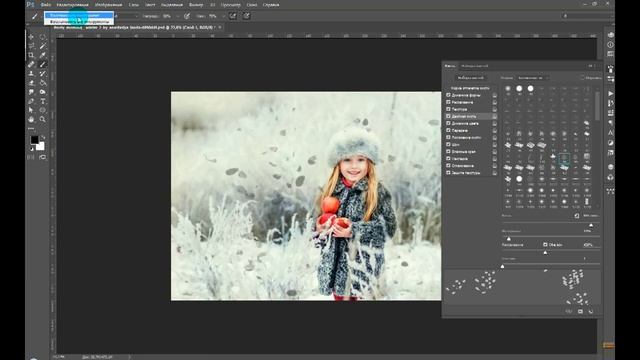Enable the Динамика формы checkbox
This screenshot has height=360, width=640.
pos(448,95)
